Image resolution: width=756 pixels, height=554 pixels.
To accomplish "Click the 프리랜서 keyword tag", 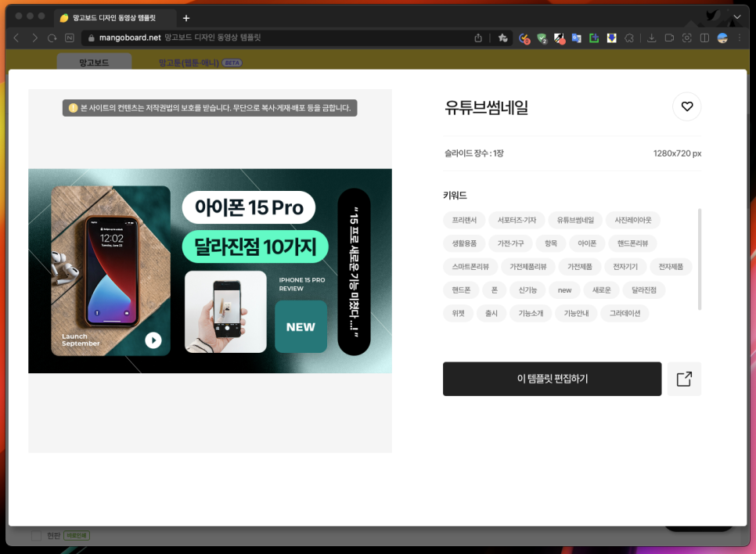I will pos(464,220).
